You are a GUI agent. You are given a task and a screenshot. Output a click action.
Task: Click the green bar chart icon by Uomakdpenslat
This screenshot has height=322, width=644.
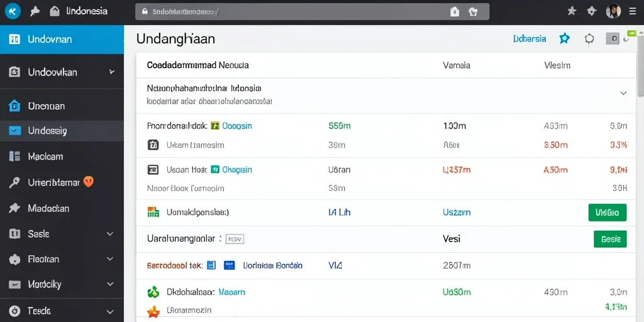pyautogui.click(x=153, y=212)
